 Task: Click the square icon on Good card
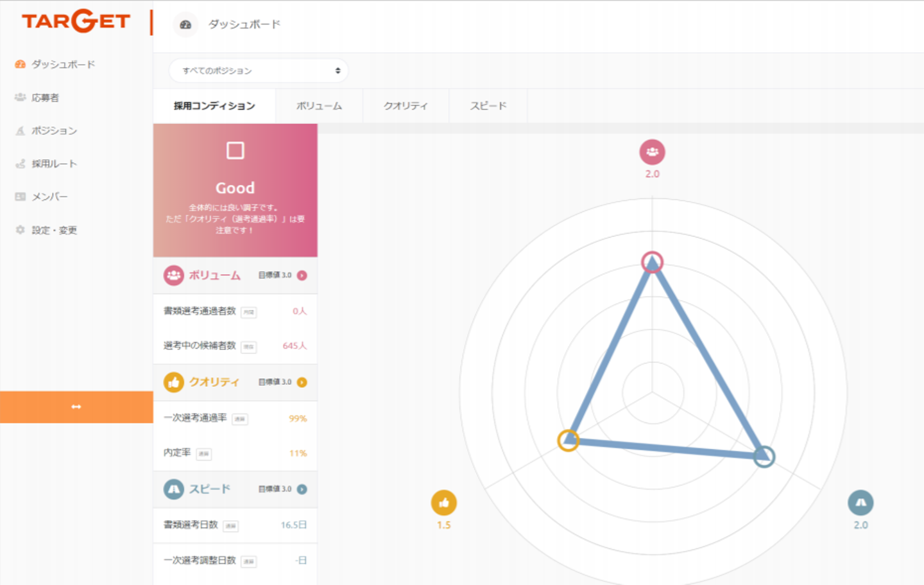pyautogui.click(x=235, y=150)
